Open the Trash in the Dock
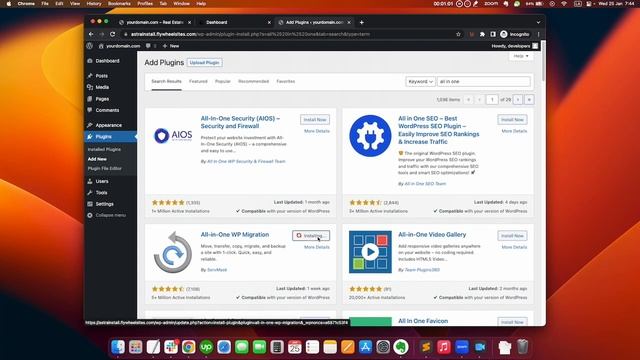The height and width of the screenshot is (360, 640). coord(522,347)
